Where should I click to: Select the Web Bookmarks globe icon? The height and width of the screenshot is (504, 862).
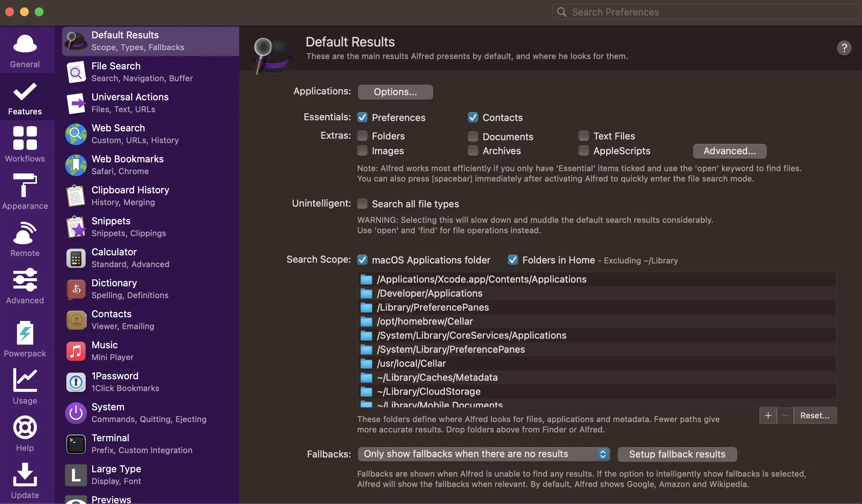coord(76,165)
